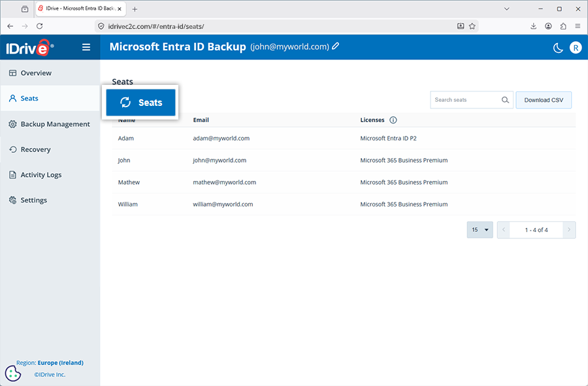Select the Adam row name

126,138
